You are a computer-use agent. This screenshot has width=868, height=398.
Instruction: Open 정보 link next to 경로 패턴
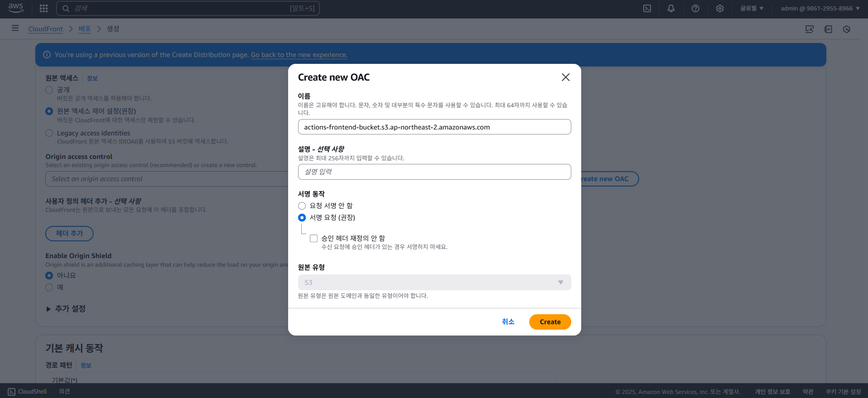pos(86,365)
